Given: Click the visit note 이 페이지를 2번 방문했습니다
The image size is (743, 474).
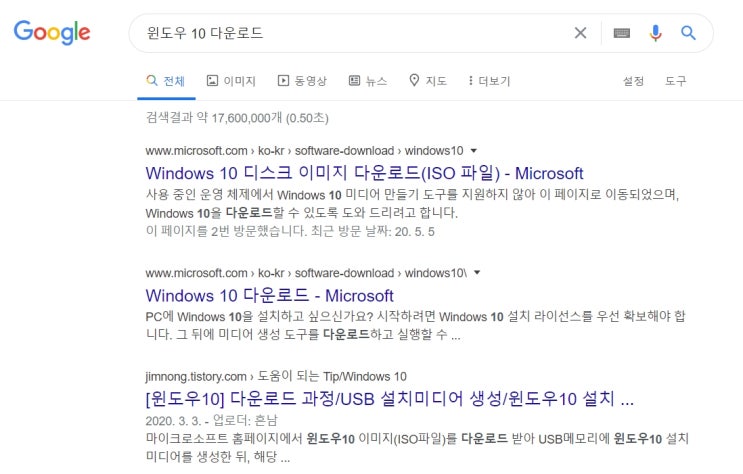Looking at the screenshot, I should point(290,231).
